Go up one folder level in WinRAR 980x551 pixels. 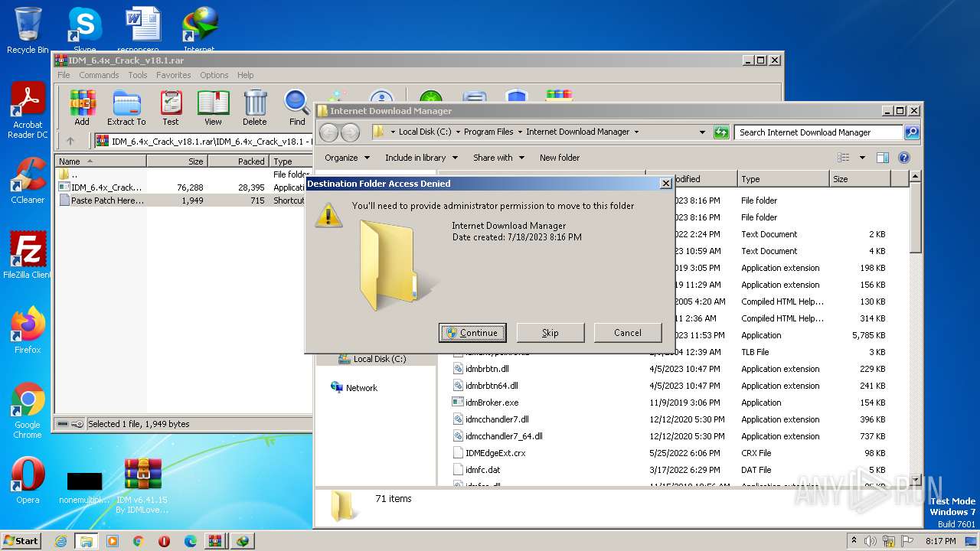coord(70,141)
